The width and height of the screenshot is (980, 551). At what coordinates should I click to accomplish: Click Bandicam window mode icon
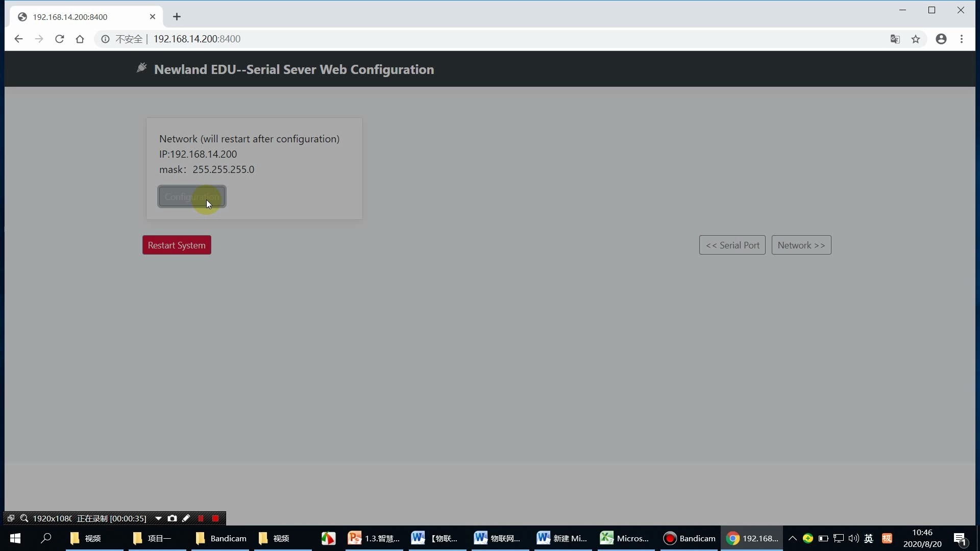click(11, 518)
